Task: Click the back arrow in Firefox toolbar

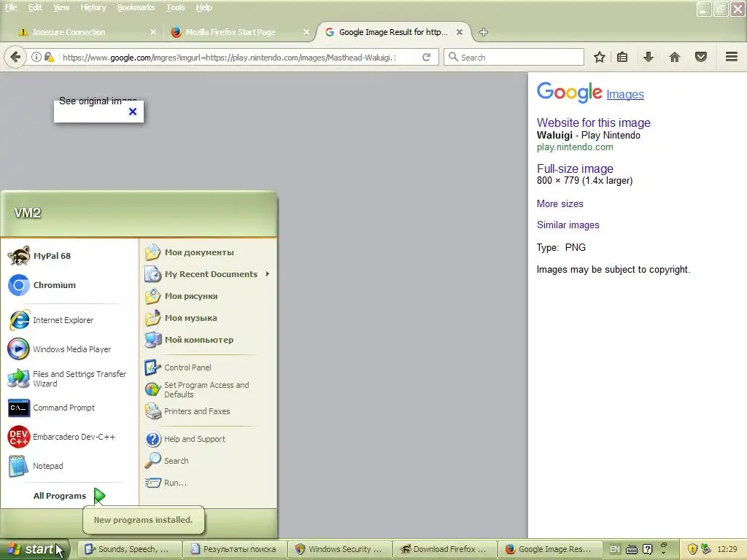Action: coord(15,58)
